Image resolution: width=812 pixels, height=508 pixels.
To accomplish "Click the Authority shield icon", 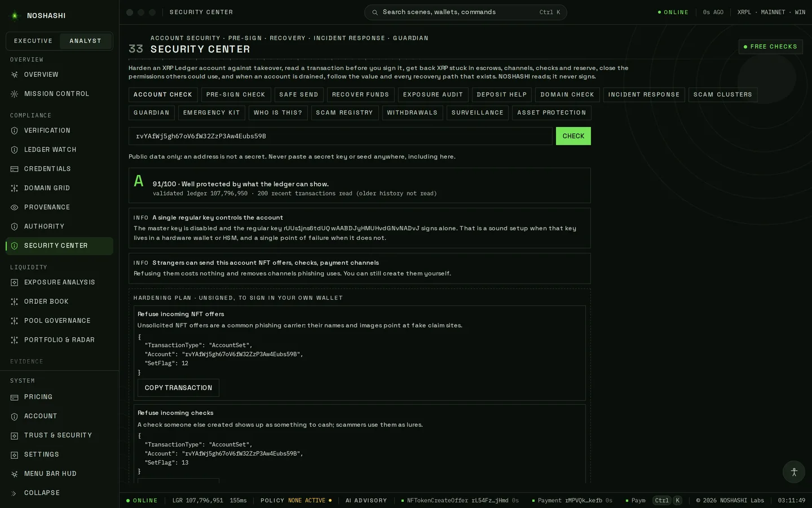I will [15, 226].
